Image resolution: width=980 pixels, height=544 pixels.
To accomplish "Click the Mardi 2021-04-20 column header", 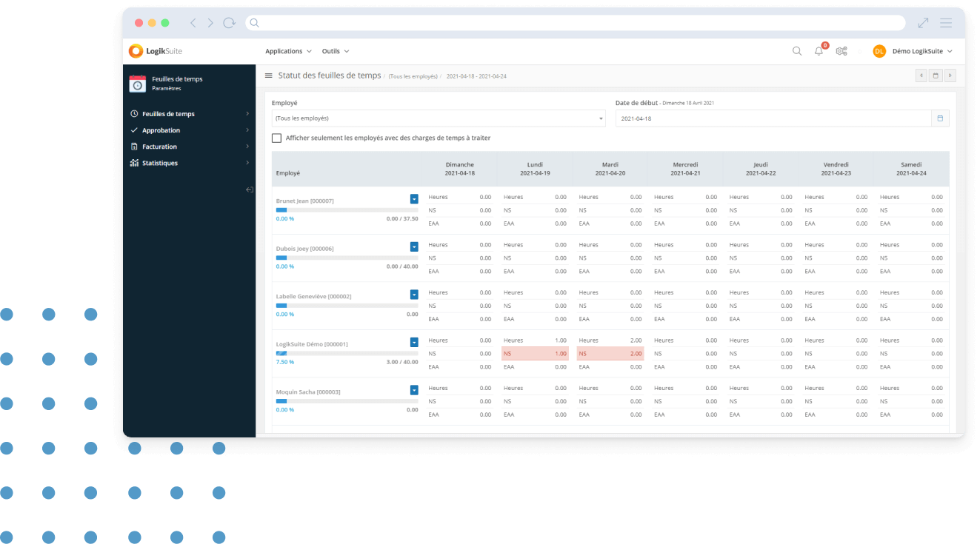I will click(x=610, y=169).
